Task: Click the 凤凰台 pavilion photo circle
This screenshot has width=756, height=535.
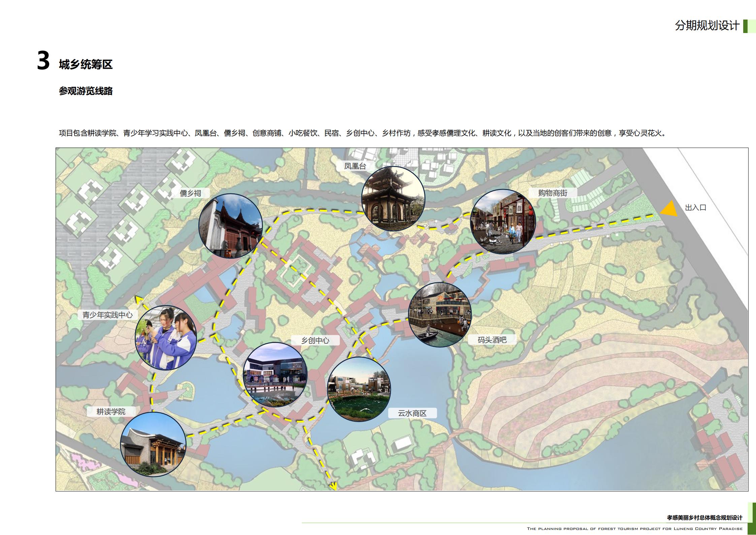Action: click(x=393, y=198)
